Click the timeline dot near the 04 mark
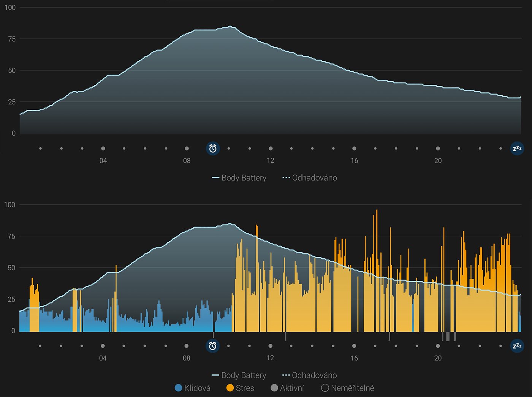Image resolution: width=532 pixels, height=397 pixels. click(x=103, y=149)
